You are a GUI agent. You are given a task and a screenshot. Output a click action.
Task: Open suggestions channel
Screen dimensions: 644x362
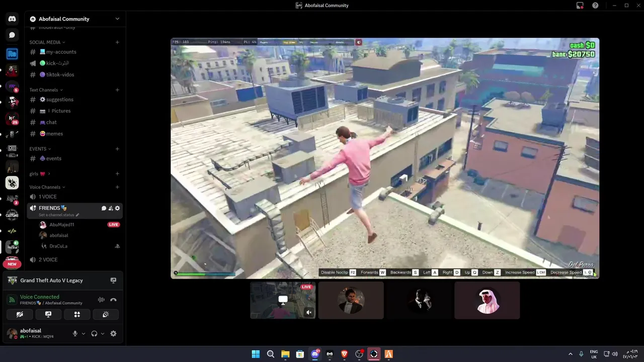coord(74,100)
